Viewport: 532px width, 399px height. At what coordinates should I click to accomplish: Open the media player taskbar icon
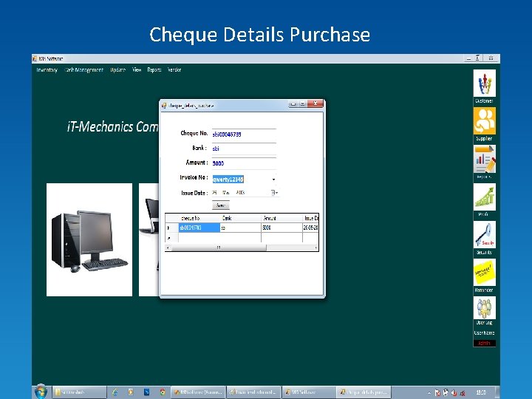coord(131,392)
